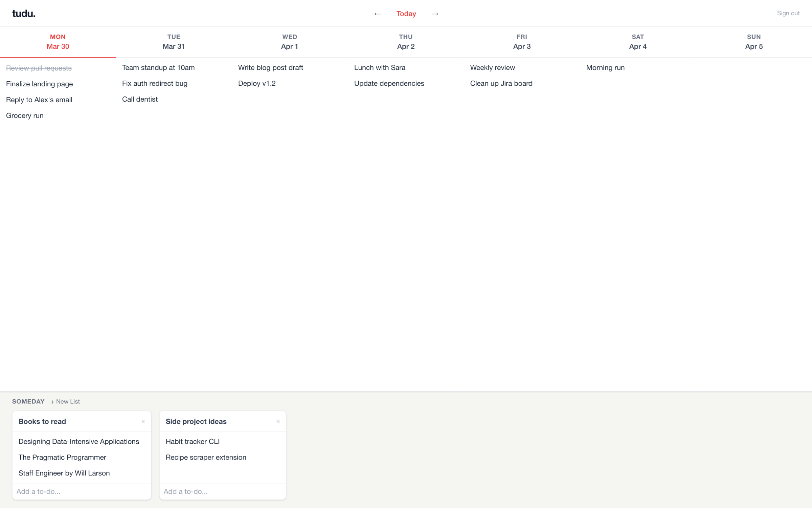
Task: Remove the "Side project ideas" list
Action: [278, 422]
